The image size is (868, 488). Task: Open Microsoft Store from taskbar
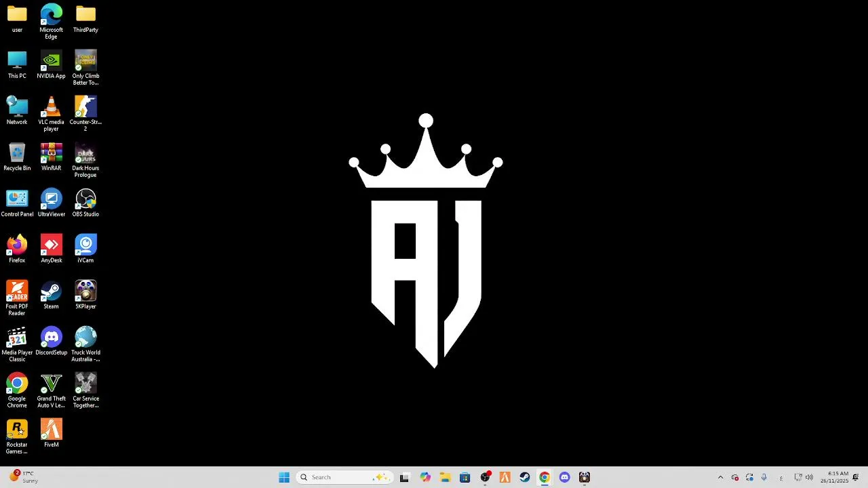tap(465, 477)
